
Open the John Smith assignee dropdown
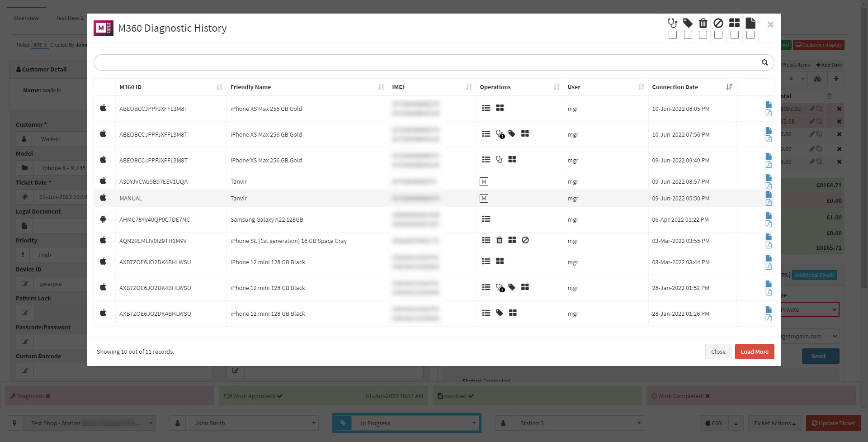tap(252, 423)
